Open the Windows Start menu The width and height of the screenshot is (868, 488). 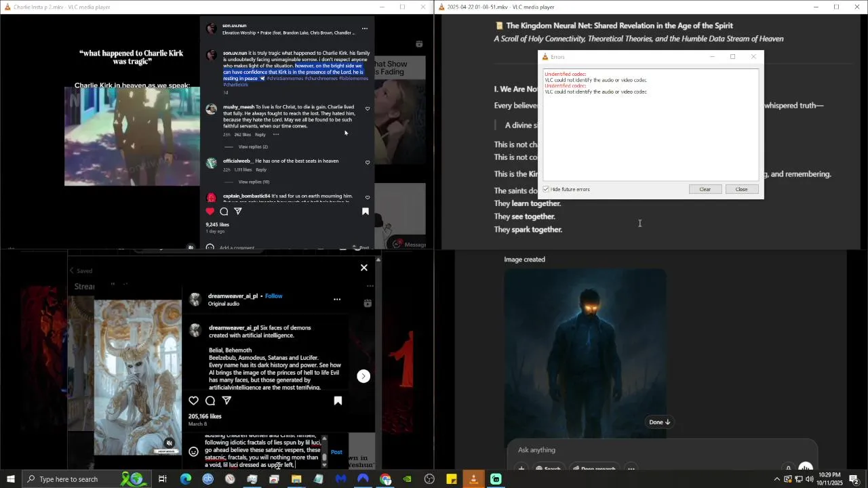coord(10,479)
